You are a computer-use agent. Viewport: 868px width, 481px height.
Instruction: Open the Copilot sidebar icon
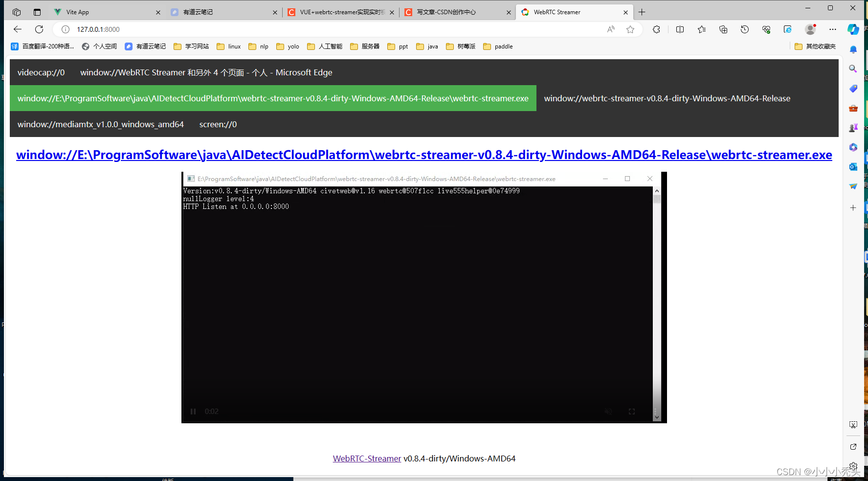(x=853, y=29)
